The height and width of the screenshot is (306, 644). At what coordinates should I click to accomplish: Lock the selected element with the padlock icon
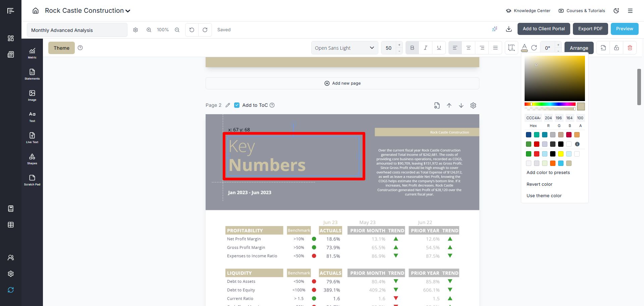point(616,48)
